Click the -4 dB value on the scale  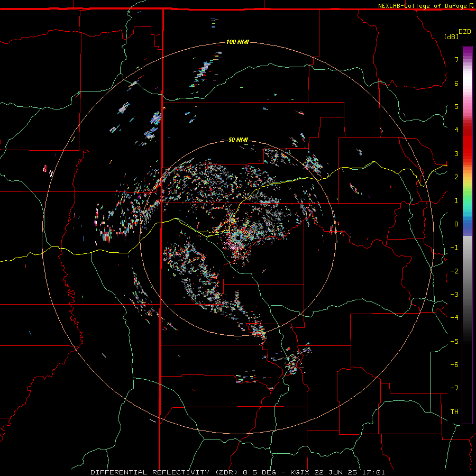pos(454,318)
